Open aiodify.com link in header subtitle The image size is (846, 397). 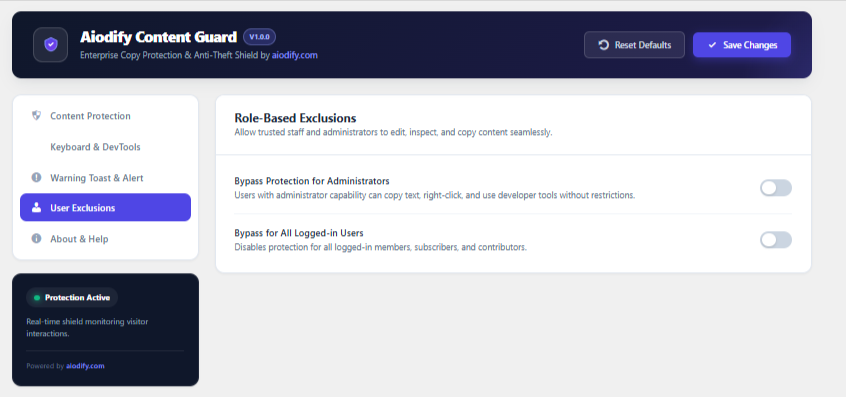tap(295, 55)
